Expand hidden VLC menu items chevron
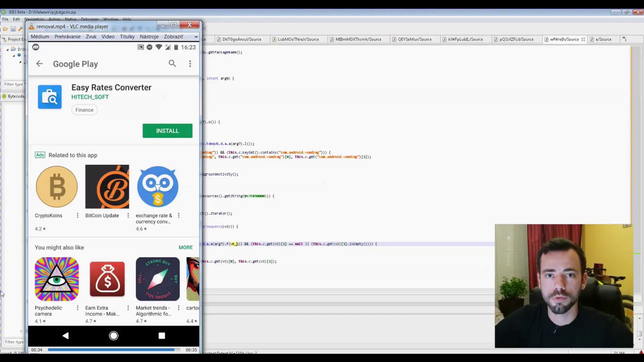644x362 pixels. coord(196,37)
